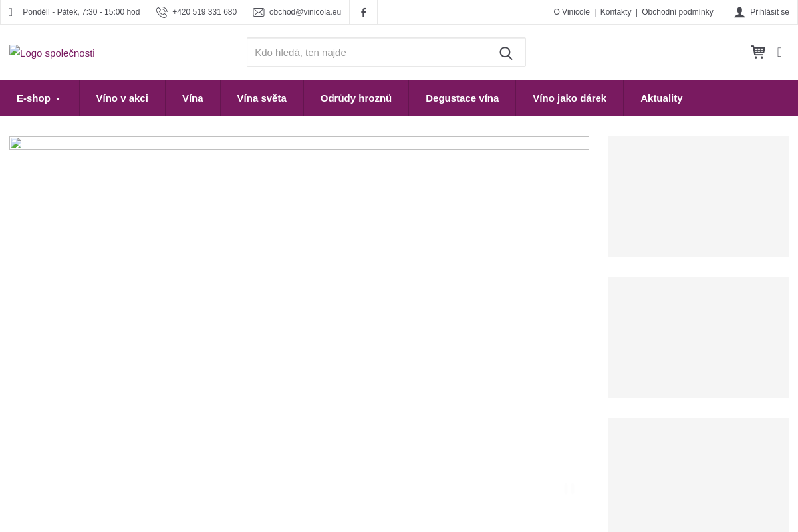Open Odrůdy hroznů in navigation
The width and height of the screenshot is (798, 532).
(x=356, y=98)
